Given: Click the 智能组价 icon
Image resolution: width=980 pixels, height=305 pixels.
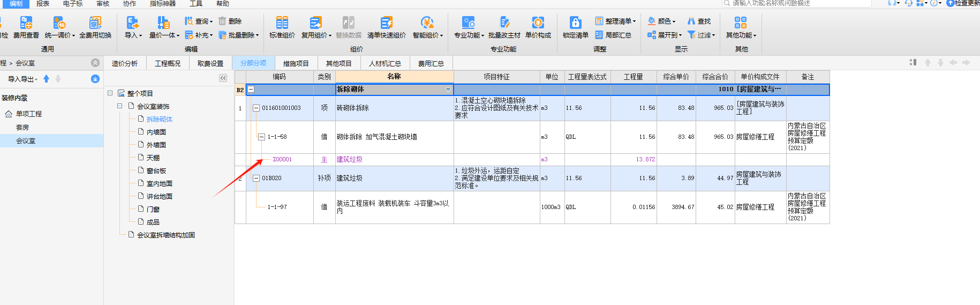Looking at the screenshot, I should pyautogui.click(x=427, y=23).
